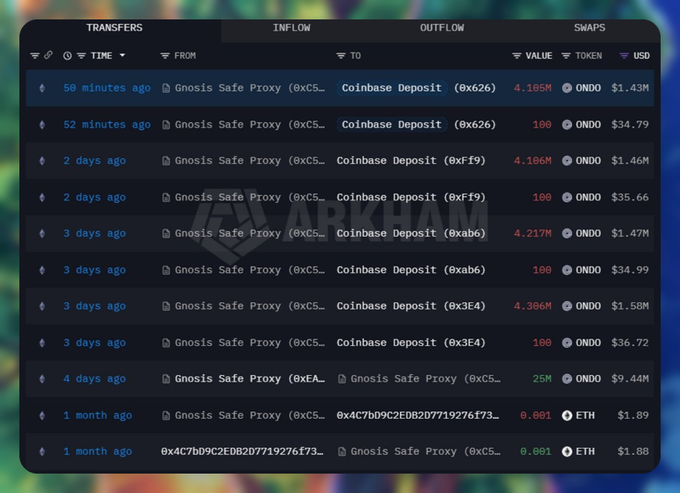
Task: Click ONDO token label in $36.72 row
Action: 588,343
